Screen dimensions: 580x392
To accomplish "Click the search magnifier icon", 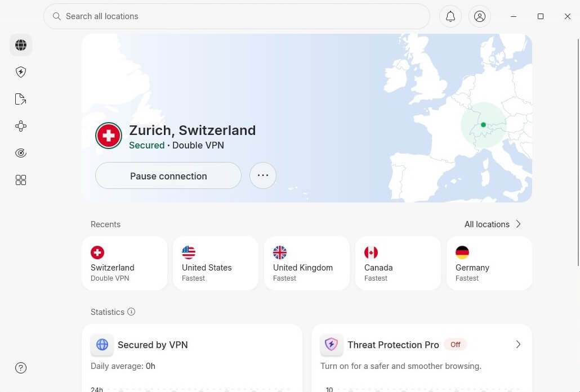I will tap(57, 16).
